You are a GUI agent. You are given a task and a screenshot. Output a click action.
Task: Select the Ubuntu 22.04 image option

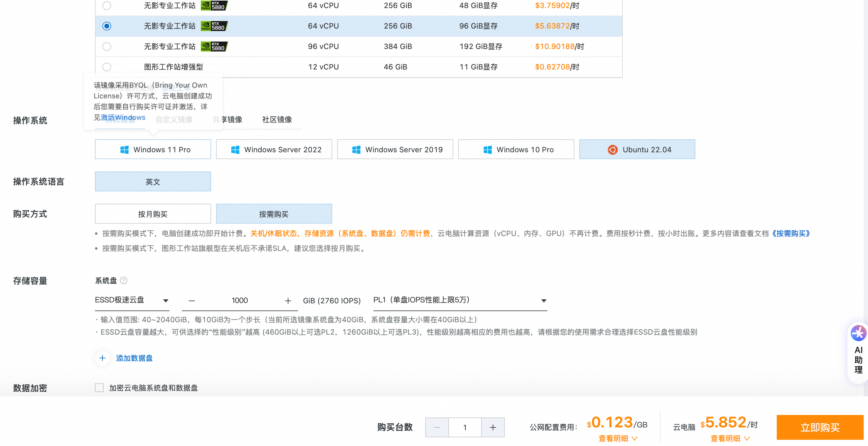(637, 149)
